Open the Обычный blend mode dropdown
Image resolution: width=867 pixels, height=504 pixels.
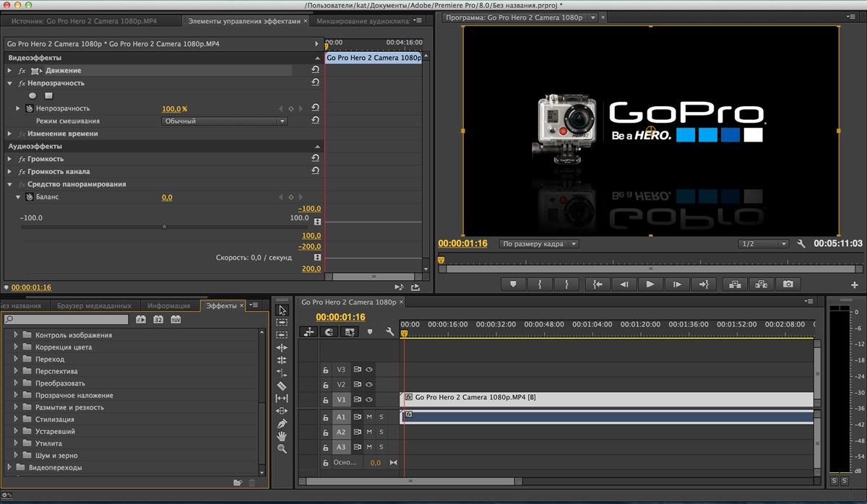(x=224, y=121)
